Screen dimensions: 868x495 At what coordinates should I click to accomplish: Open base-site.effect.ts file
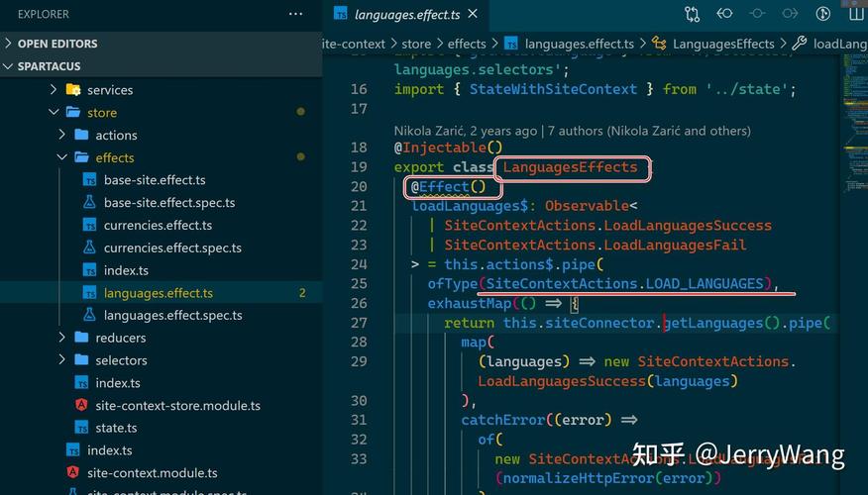(155, 180)
